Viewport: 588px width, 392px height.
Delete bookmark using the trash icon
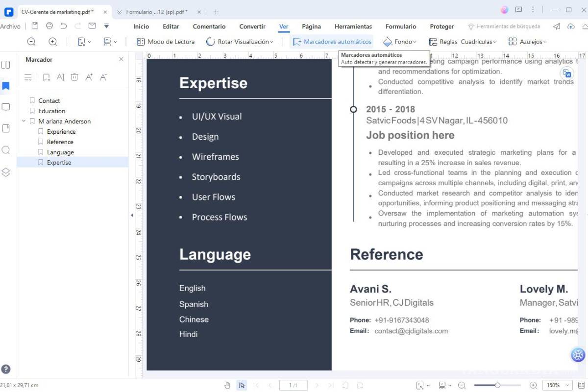(74, 77)
